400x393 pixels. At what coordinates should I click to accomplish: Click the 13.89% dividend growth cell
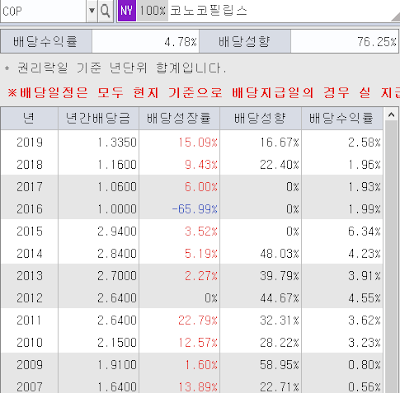click(179, 385)
